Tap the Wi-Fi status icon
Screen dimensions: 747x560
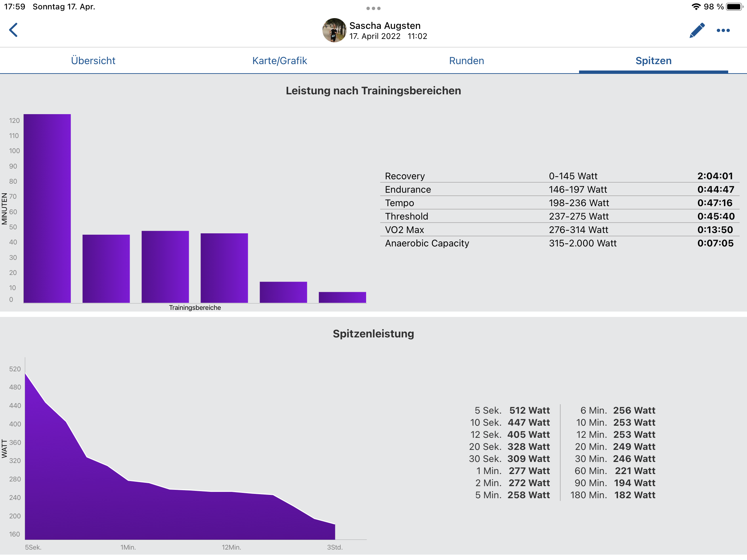pyautogui.click(x=696, y=7)
